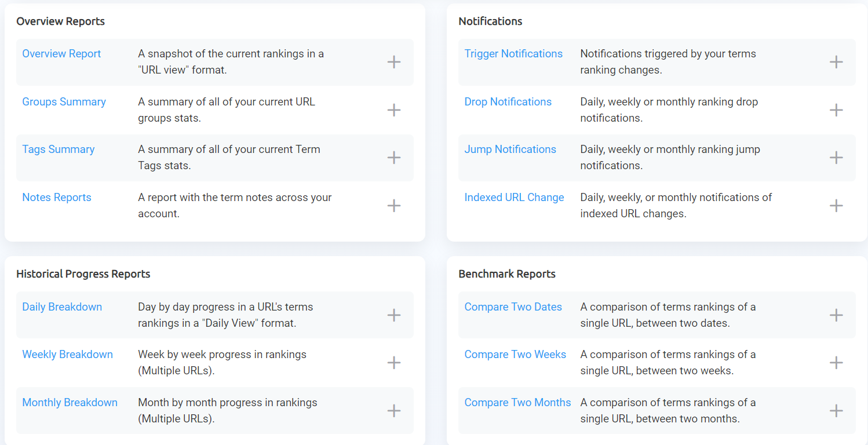868x445 pixels.
Task: Add Compare Two Dates via plus icon
Action: (836, 315)
